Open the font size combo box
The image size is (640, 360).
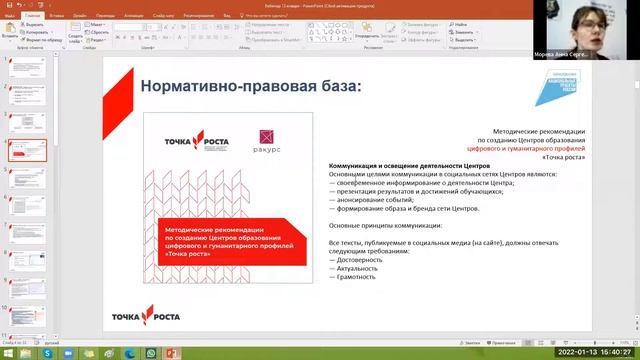[x=153, y=27]
